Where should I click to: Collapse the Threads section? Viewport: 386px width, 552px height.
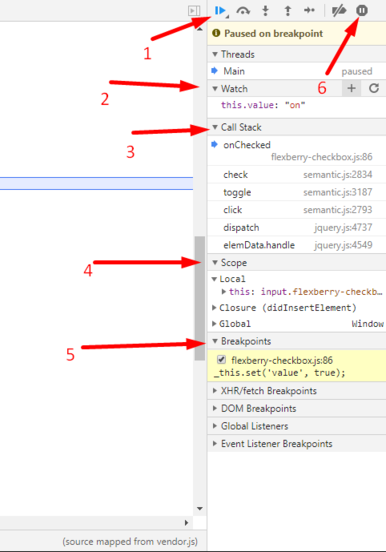(215, 55)
